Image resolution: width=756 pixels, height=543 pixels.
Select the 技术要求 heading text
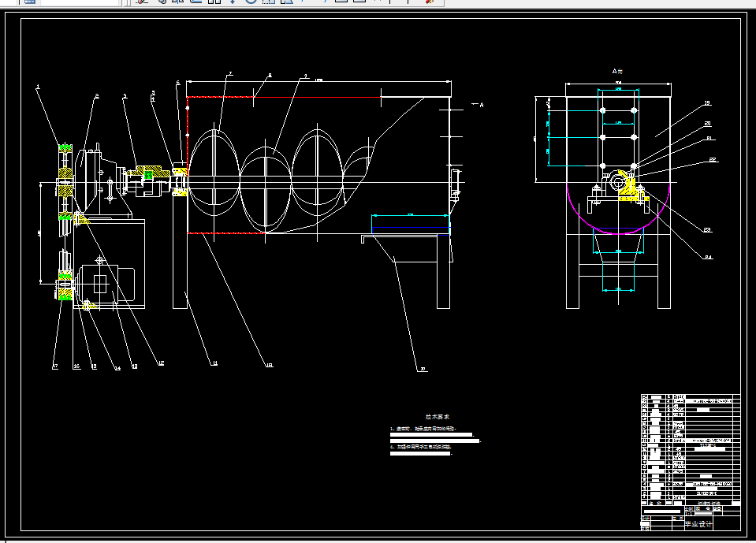pyautogui.click(x=438, y=417)
